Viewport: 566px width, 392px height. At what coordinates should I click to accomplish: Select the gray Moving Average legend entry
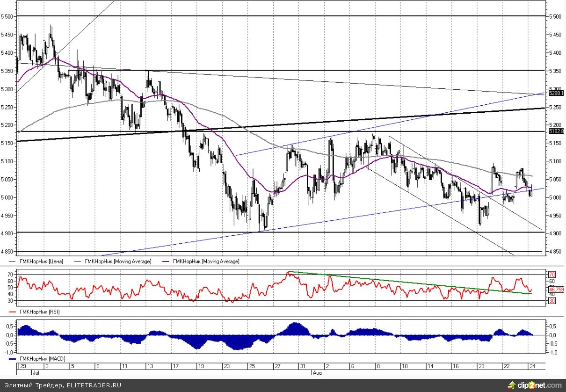coord(117,261)
